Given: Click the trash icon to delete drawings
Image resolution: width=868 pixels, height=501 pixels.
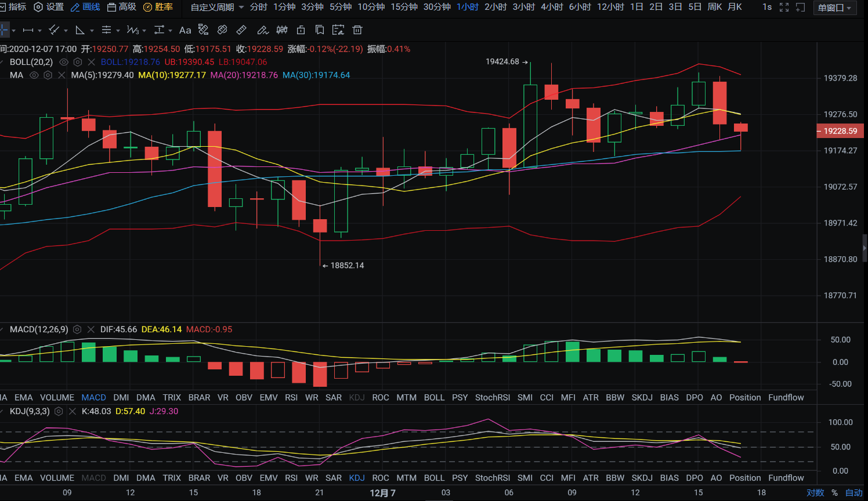Looking at the screenshot, I should click(x=357, y=30).
